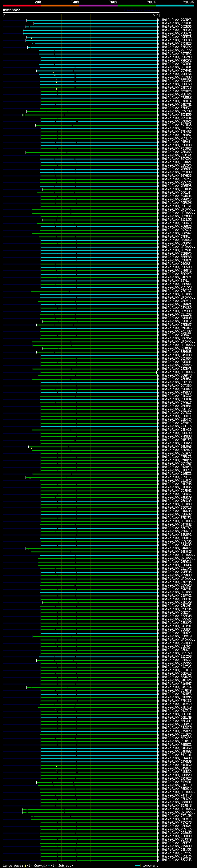Select the UniRef100_B7RNT2 label
197x868 pixels.
pyautogui.click(x=177, y=271)
